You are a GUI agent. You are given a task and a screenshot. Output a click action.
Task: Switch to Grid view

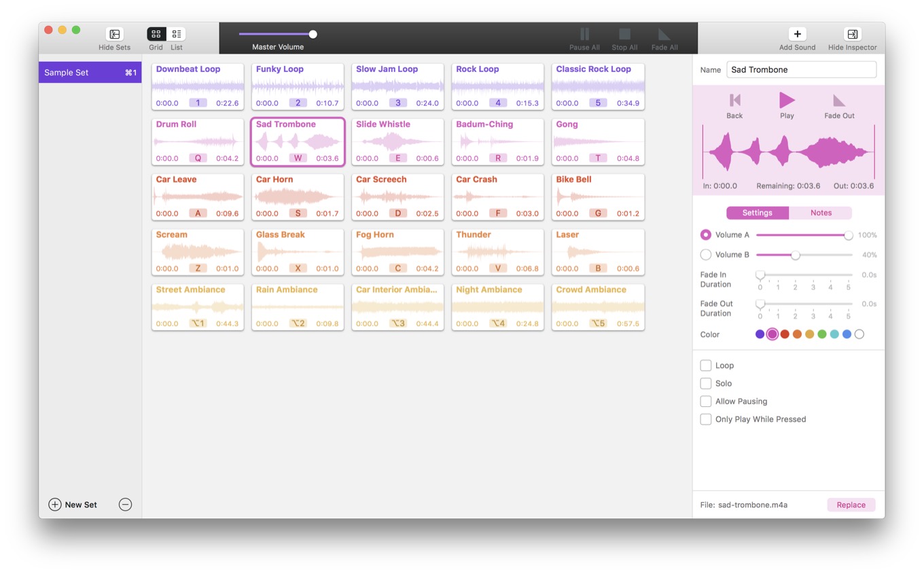tap(156, 34)
